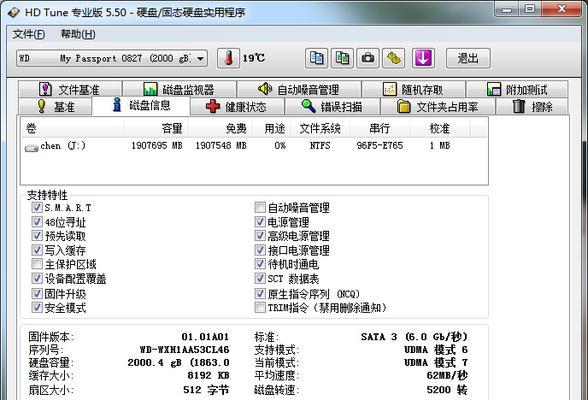Click the firmware version 01.01A01

(x=205, y=337)
